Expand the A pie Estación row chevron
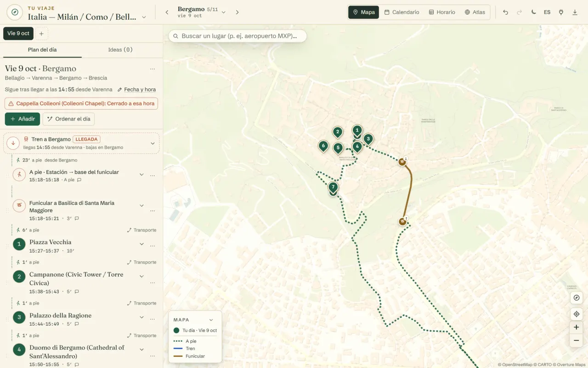Screen dimensions: 588x368 pos(141,175)
